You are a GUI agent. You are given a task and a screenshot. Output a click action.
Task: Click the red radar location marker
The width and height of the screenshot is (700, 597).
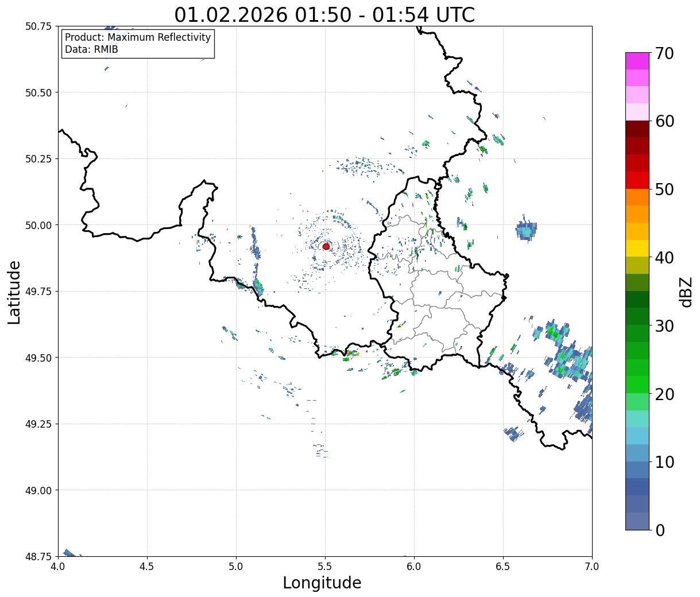[326, 246]
